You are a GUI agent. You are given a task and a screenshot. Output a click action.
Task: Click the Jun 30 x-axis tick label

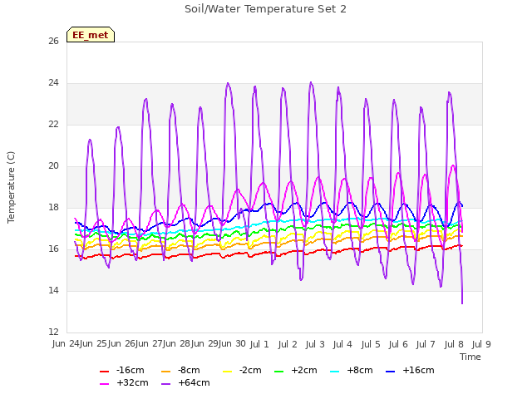pos(231,344)
